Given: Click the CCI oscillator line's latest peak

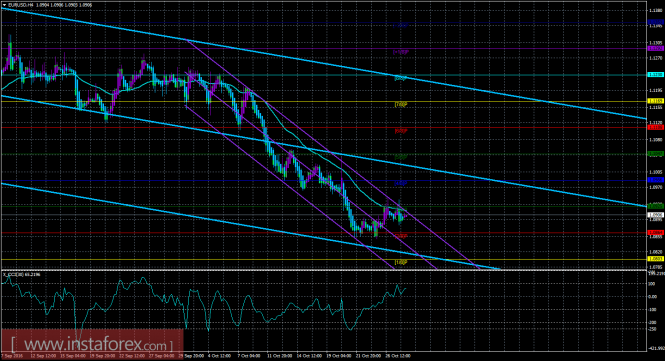Looking at the screenshot, I should coord(398,285).
